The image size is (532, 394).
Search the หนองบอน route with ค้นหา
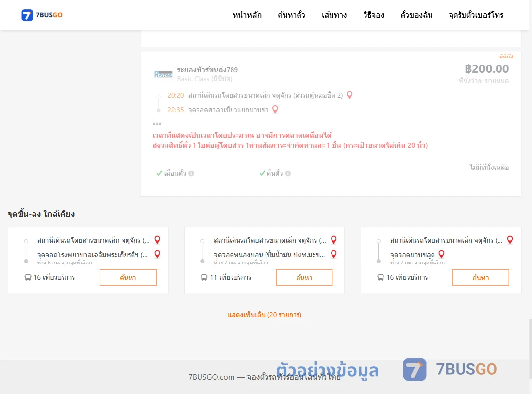pos(304,278)
